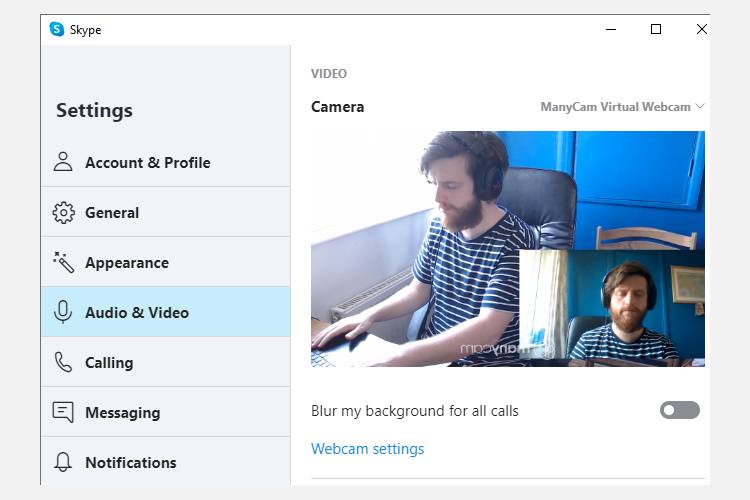The height and width of the screenshot is (500, 750).
Task: Click the gear icon beside General
Action: pos(64,212)
